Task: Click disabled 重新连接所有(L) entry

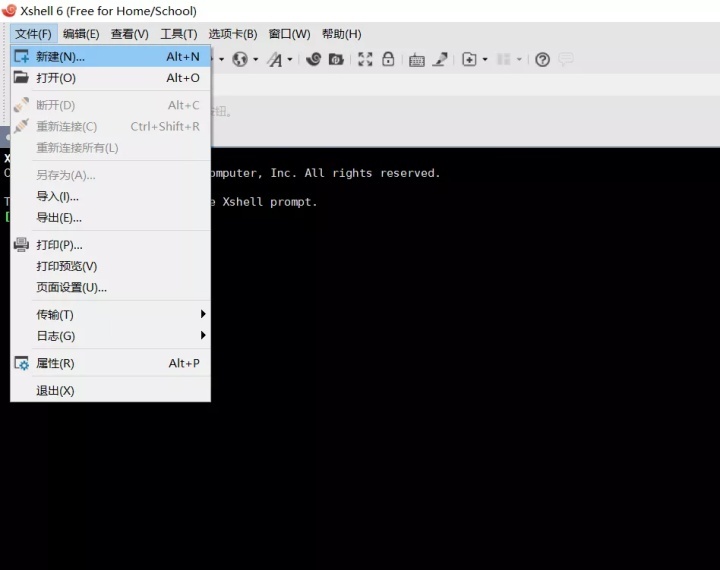Action: (x=110, y=147)
